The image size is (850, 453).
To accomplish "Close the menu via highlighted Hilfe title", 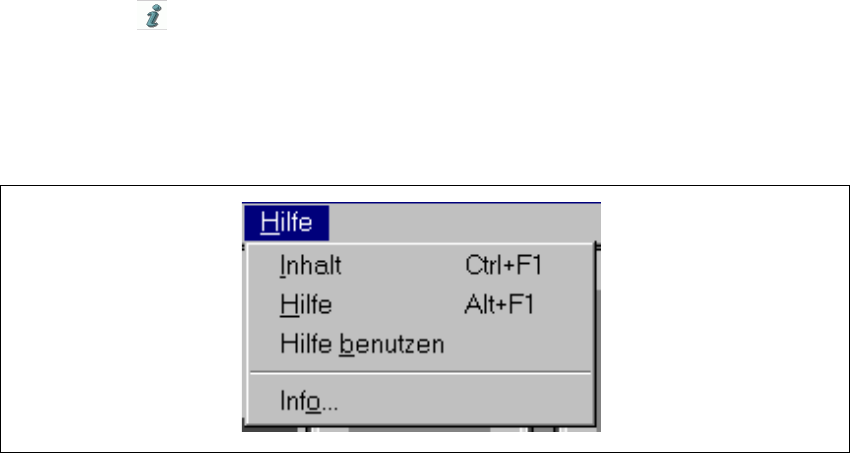I will click(x=286, y=222).
